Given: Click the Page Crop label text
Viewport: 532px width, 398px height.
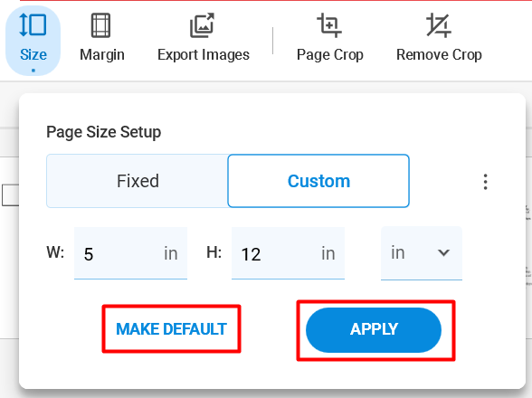Looking at the screenshot, I should click(329, 55).
